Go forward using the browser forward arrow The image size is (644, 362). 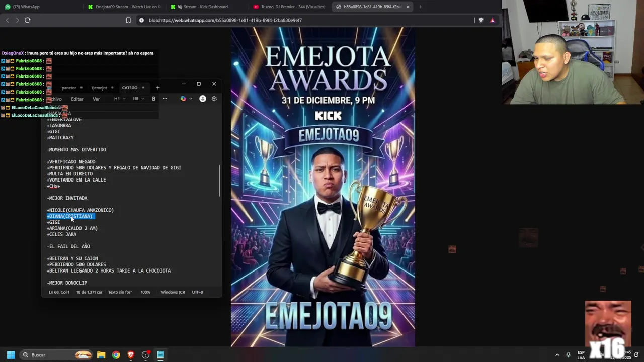[x=17, y=20]
